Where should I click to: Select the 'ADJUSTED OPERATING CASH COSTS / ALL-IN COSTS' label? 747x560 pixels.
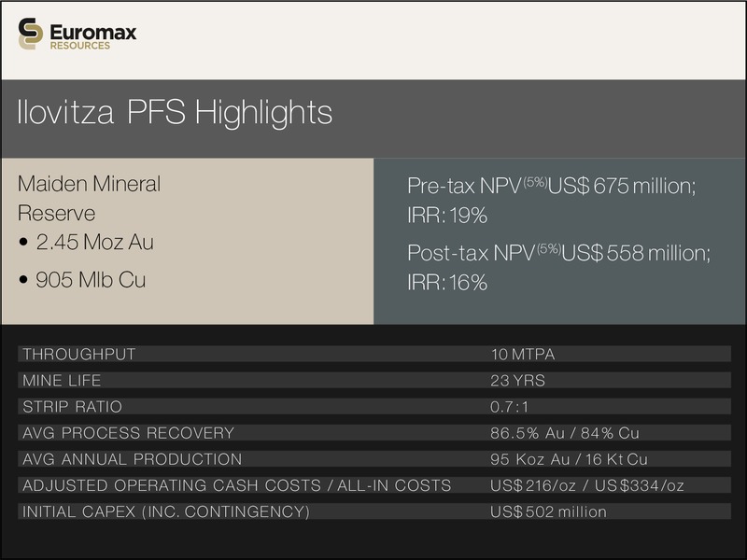(x=237, y=485)
